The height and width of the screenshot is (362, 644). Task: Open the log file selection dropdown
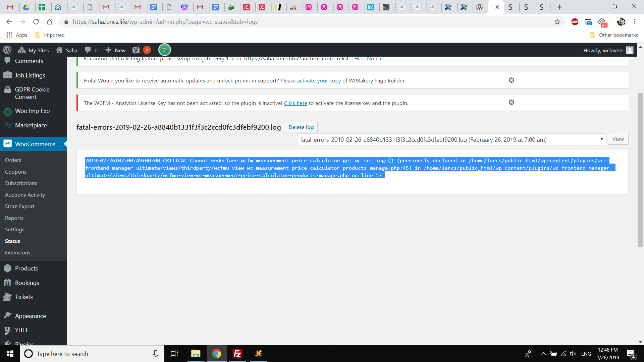coord(451,139)
